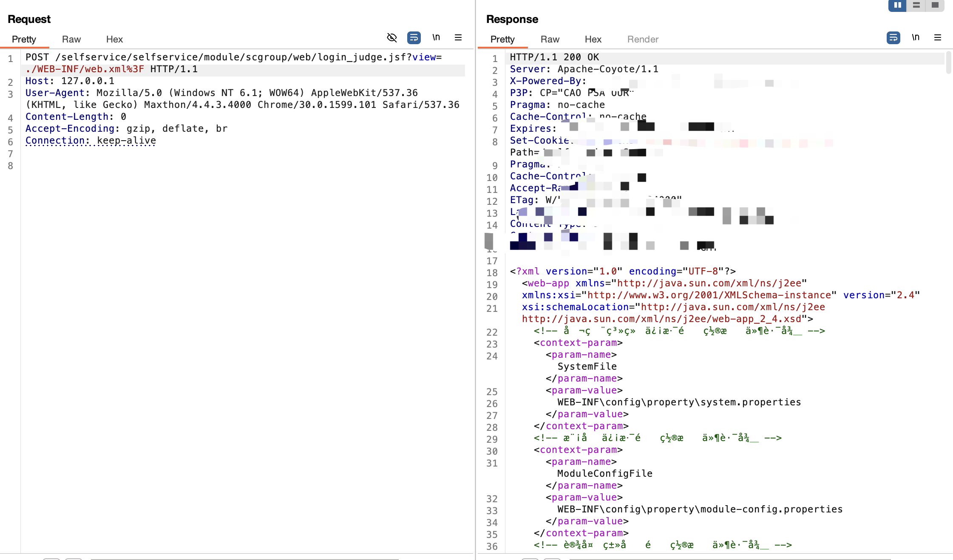Click the Host: 127.0.0.1 header line

70,81
